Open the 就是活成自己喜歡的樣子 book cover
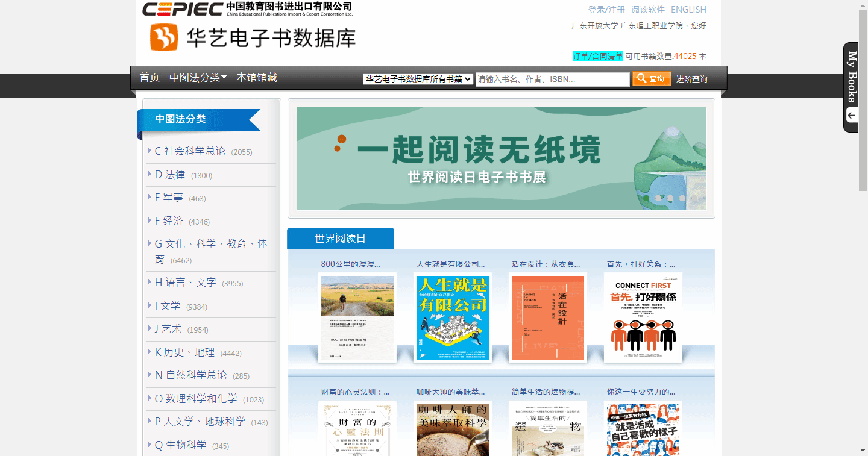The image size is (868, 456). [x=643, y=428]
